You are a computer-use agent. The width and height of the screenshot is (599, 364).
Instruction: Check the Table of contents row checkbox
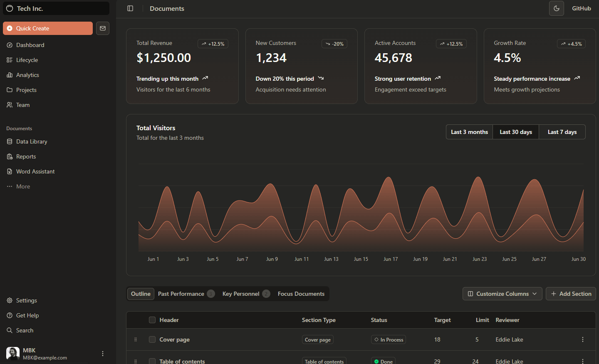coord(152,361)
